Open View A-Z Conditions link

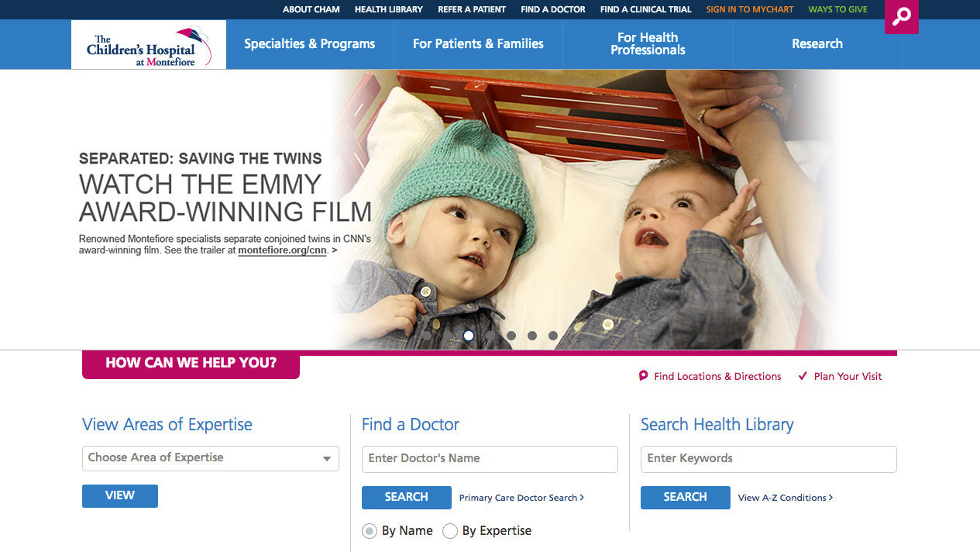[786, 498]
